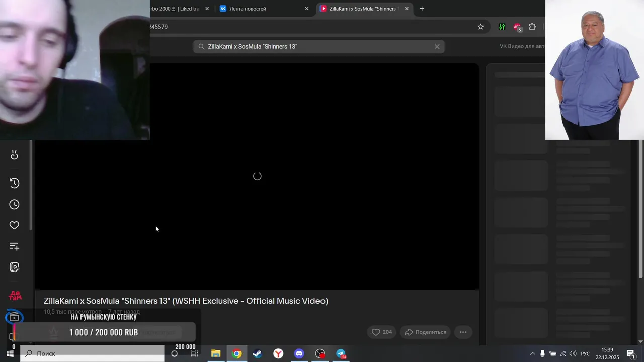The height and width of the screenshot is (362, 644).
Task: Click the microphone icon in system tray
Action: (x=542, y=353)
